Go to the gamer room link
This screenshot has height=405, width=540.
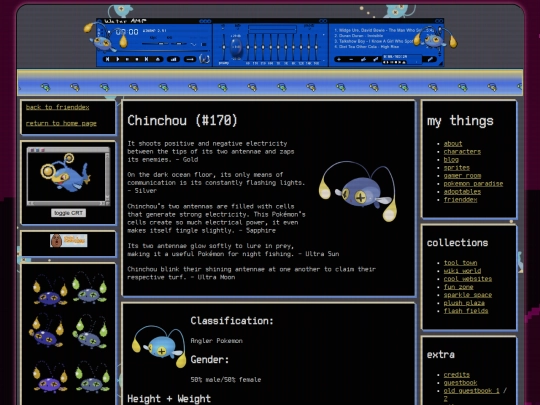click(x=462, y=176)
